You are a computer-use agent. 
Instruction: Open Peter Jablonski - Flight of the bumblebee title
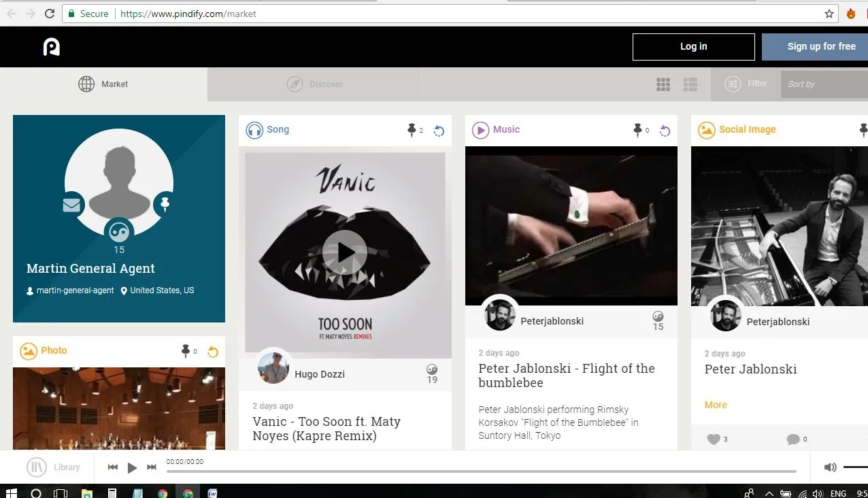pos(567,376)
